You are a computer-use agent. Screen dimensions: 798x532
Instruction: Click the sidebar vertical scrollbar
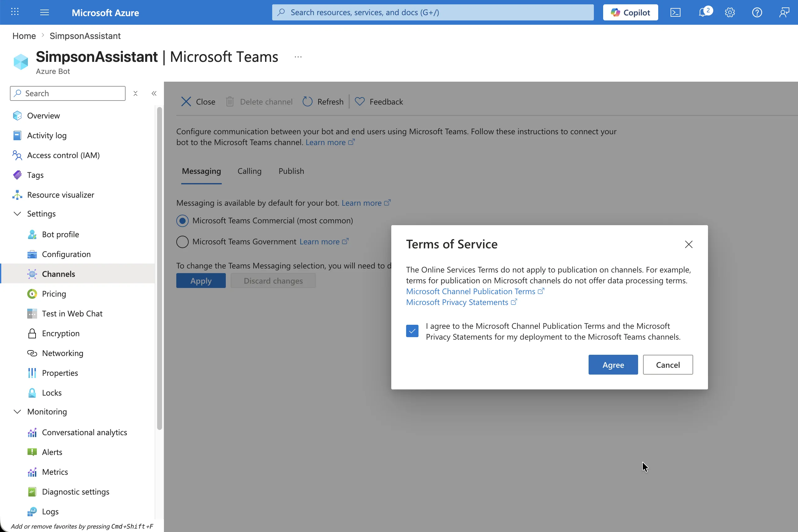pyautogui.click(x=160, y=268)
